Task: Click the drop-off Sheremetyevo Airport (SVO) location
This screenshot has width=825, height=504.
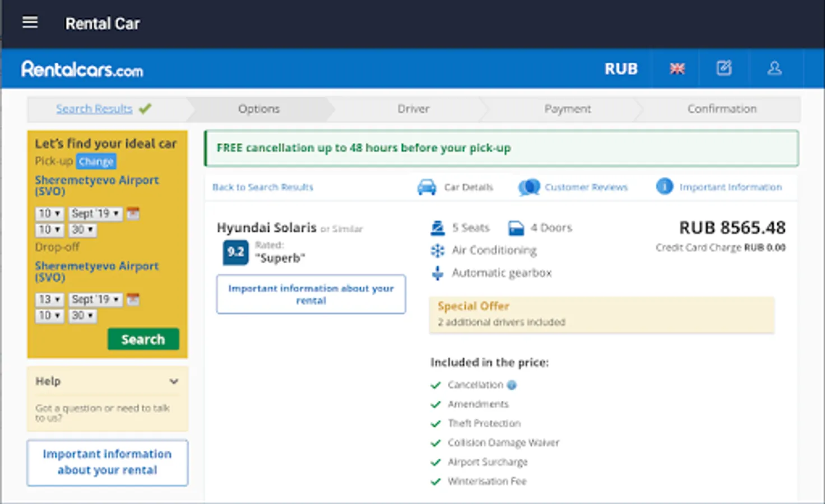Action: pyautogui.click(x=97, y=272)
